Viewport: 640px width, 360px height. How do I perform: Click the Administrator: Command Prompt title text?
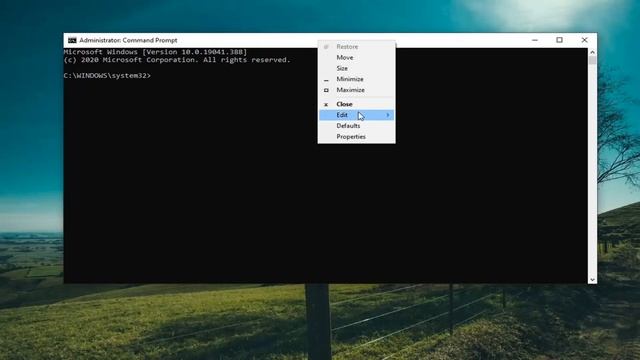tap(128, 40)
